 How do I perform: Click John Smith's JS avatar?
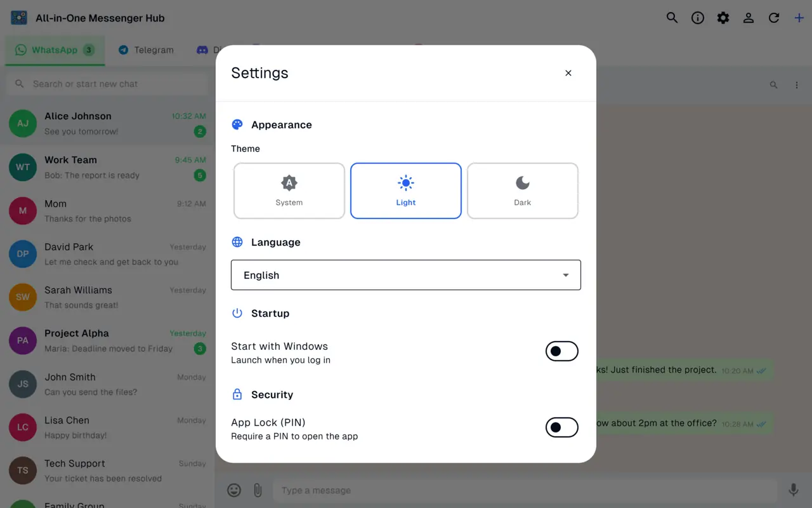(23, 384)
